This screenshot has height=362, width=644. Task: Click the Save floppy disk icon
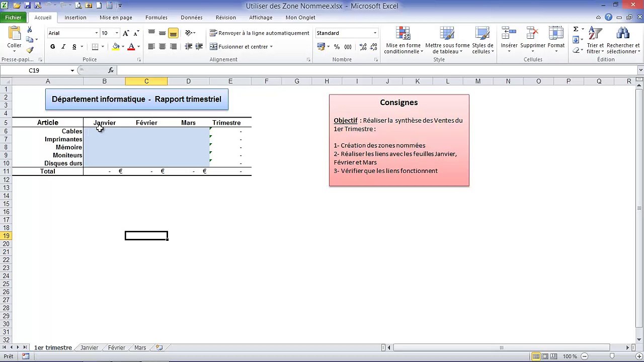(27, 6)
